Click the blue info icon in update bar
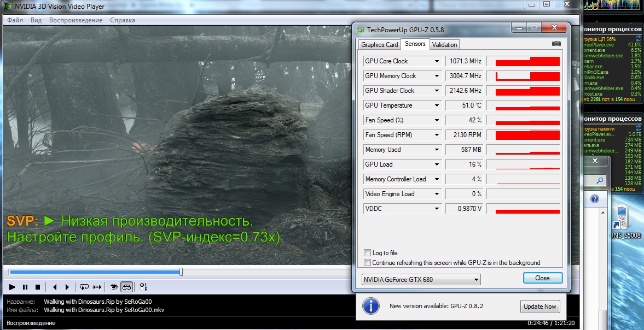644x330 pixels. [372, 306]
